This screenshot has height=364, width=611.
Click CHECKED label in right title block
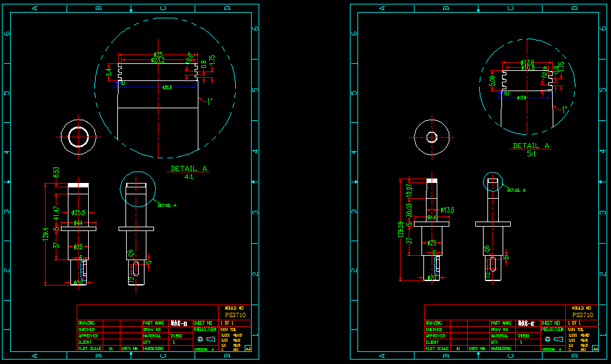(434, 330)
